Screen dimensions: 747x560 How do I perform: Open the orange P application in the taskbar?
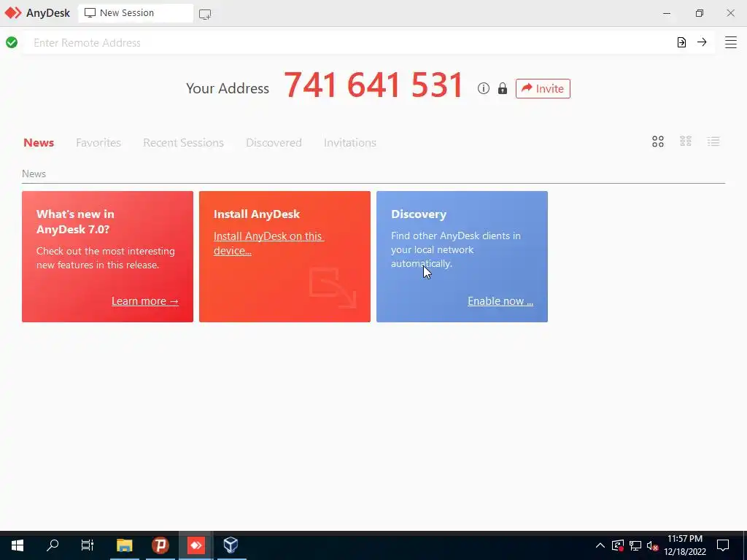pos(160,545)
